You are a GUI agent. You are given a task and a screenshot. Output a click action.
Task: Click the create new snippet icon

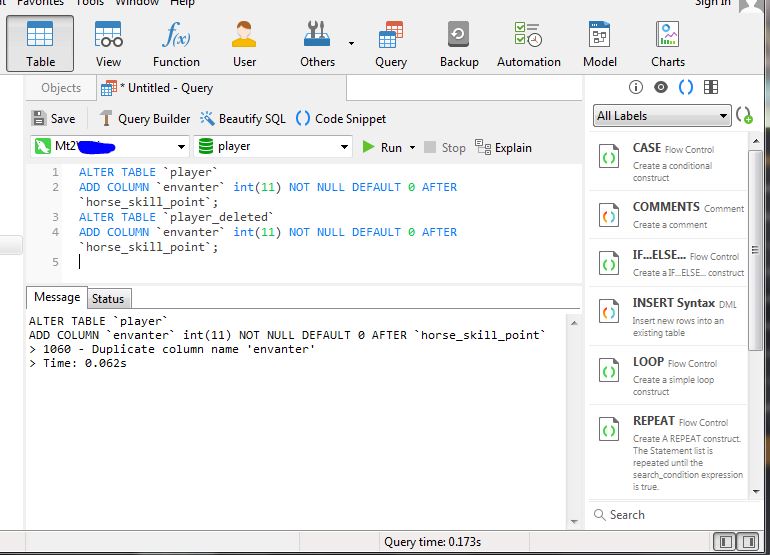pos(744,116)
